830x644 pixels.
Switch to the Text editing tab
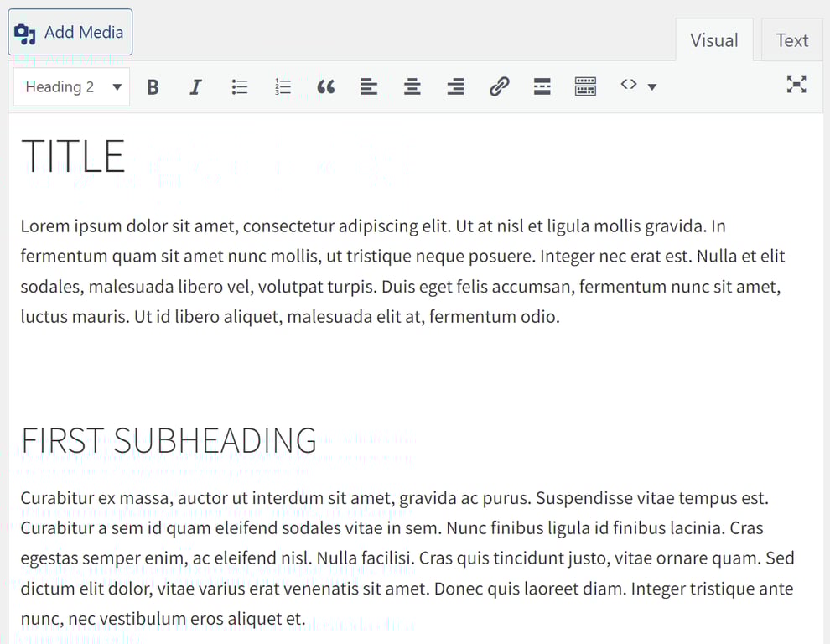pos(791,39)
